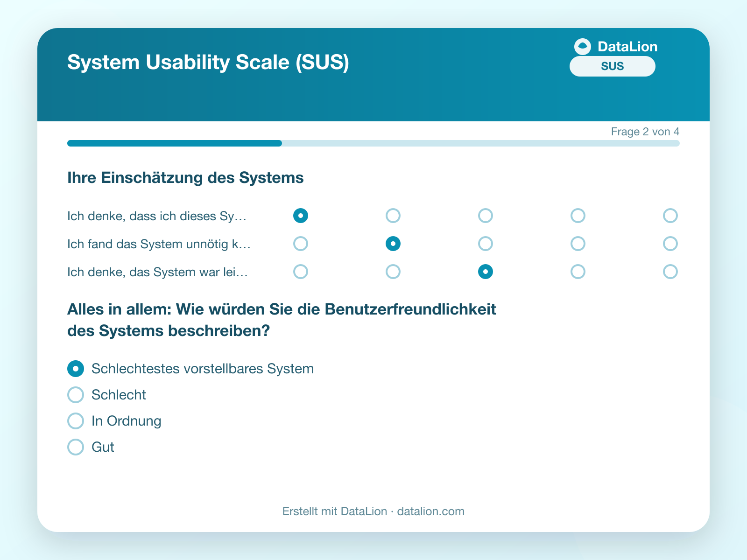Click row label "Ich denke, dass ich dieses Sy…"
The width and height of the screenshot is (747, 560).
pyautogui.click(x=157, y=216)
